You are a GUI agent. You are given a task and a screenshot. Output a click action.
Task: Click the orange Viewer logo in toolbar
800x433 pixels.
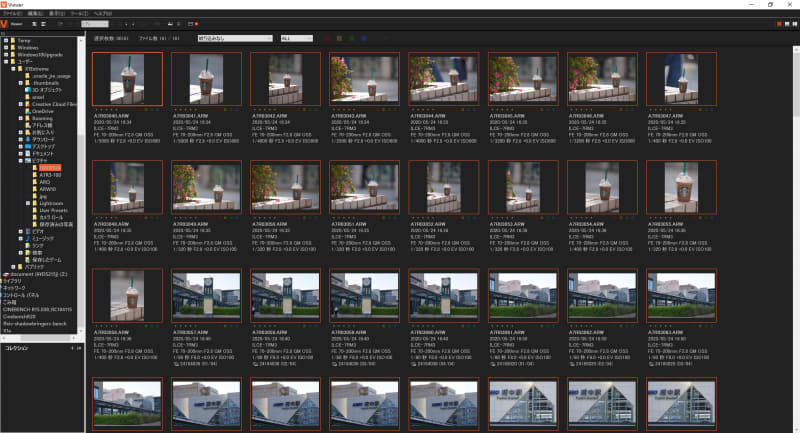pos(4,24)
